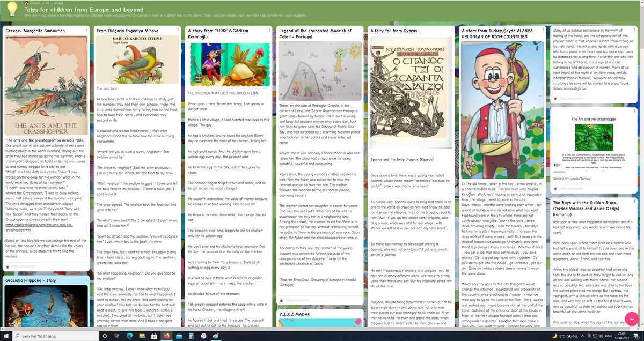Open Microsoft Edge from the taskbar
644x341 pixels.
coord(129,335)
